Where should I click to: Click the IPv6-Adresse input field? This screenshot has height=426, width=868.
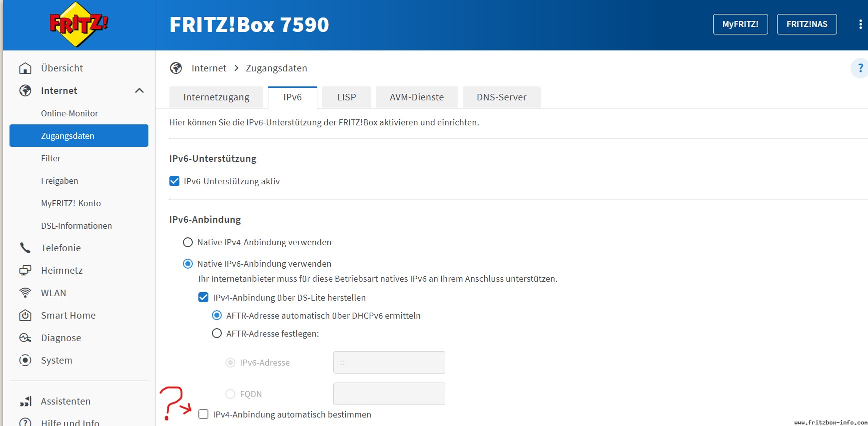389,363
